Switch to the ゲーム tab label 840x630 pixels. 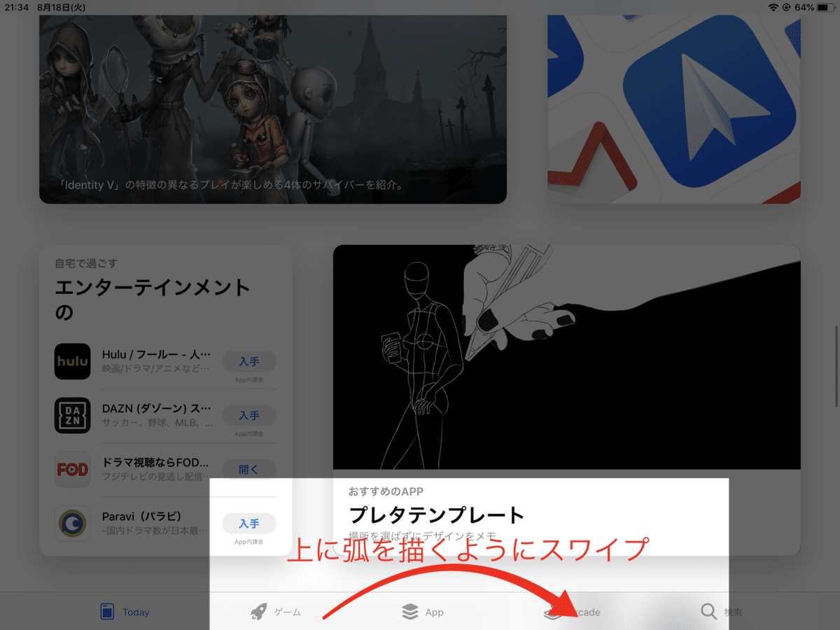click(x=287, y=612)
